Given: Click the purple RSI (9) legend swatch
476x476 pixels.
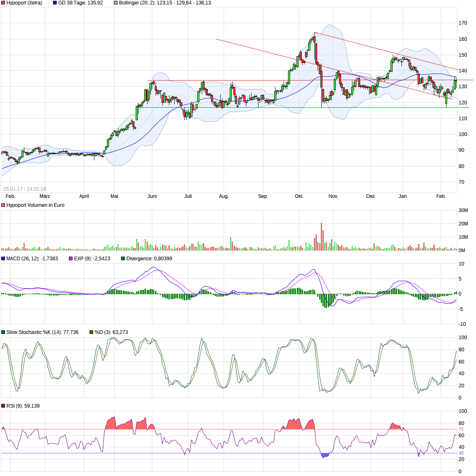Looking at the screenshot, I should click(x=3, y=406).
